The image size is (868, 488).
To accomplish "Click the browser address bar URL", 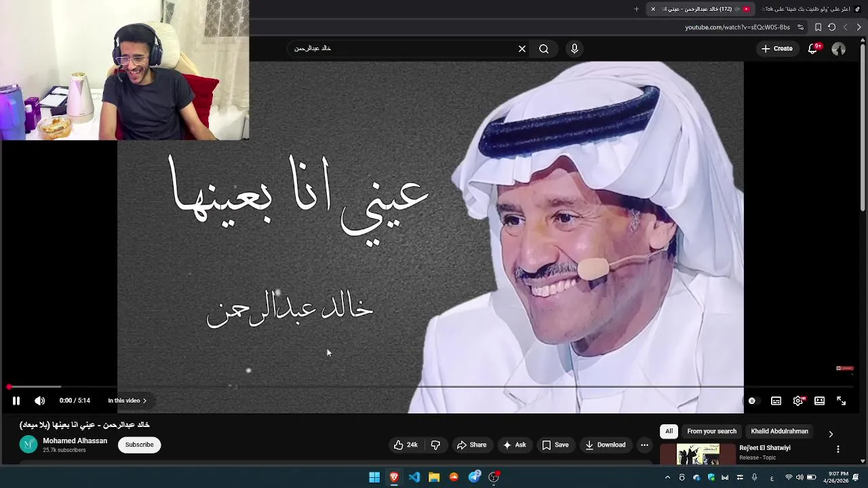I will click(737, 27).
